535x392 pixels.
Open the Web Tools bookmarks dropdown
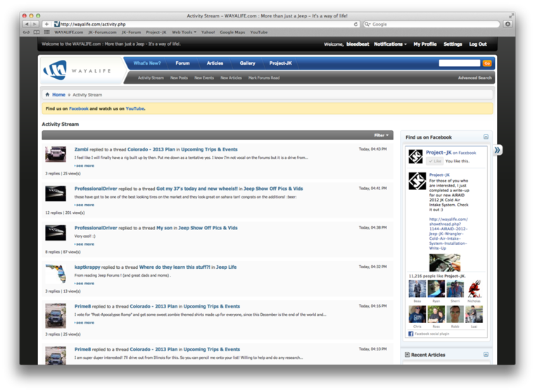coord(184,32)
